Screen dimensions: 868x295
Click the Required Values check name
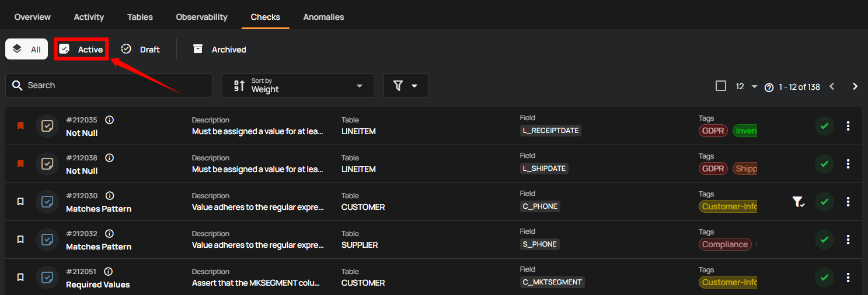tap(98, 285)
